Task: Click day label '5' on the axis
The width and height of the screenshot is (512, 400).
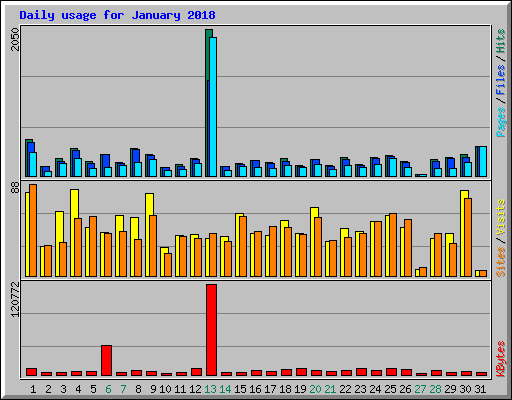Action: [x=93, y=389]
